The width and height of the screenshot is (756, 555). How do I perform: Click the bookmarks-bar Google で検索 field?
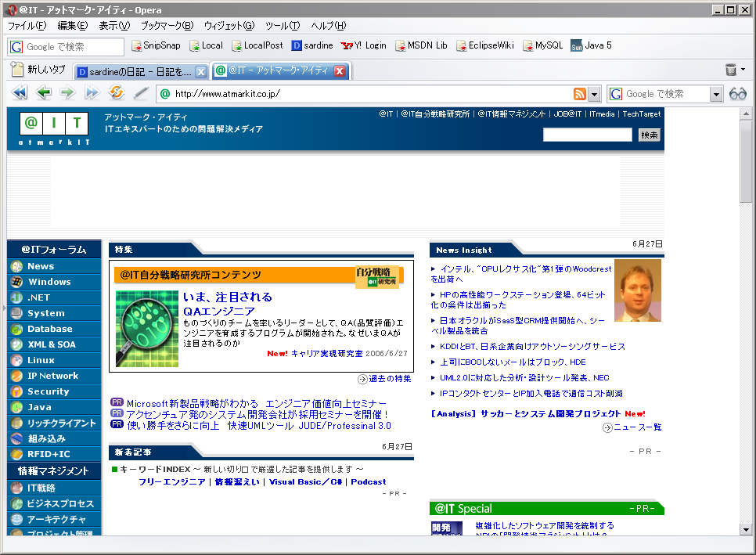coord(66,47)
